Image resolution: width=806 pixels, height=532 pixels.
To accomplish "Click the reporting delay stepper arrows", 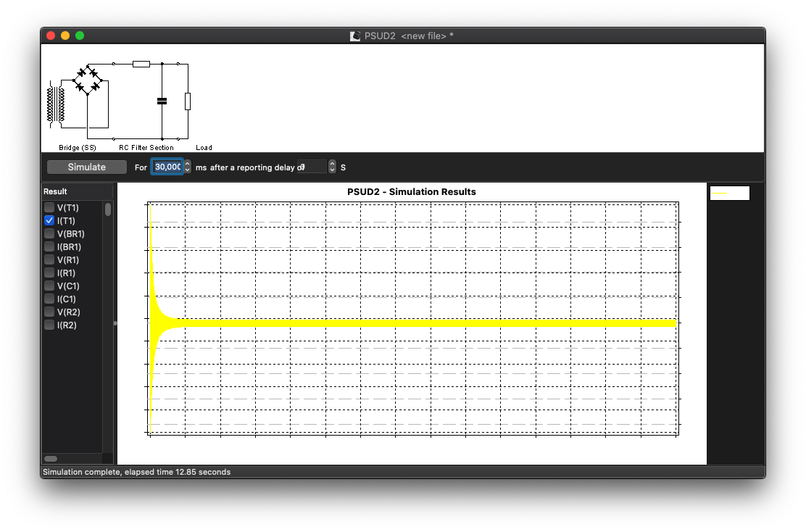I will coord(332,167).
